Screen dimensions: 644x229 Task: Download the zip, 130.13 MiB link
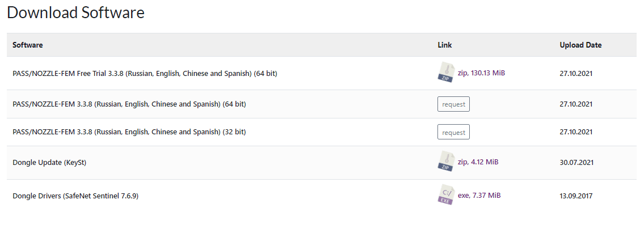tap(481, 73)
